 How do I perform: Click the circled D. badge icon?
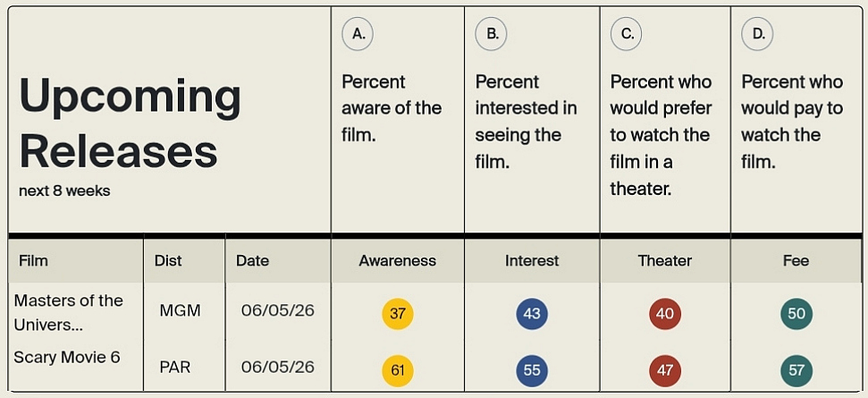pos(757,35)
